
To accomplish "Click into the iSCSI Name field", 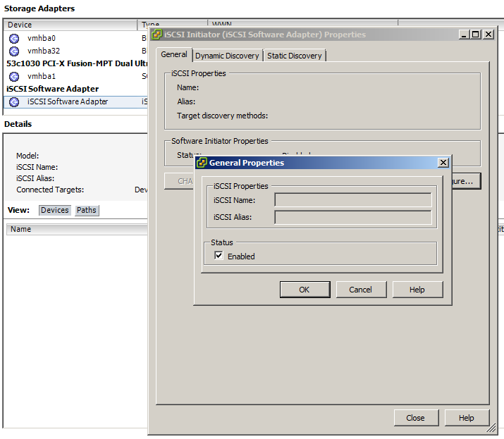I will (x=352, y=200).
